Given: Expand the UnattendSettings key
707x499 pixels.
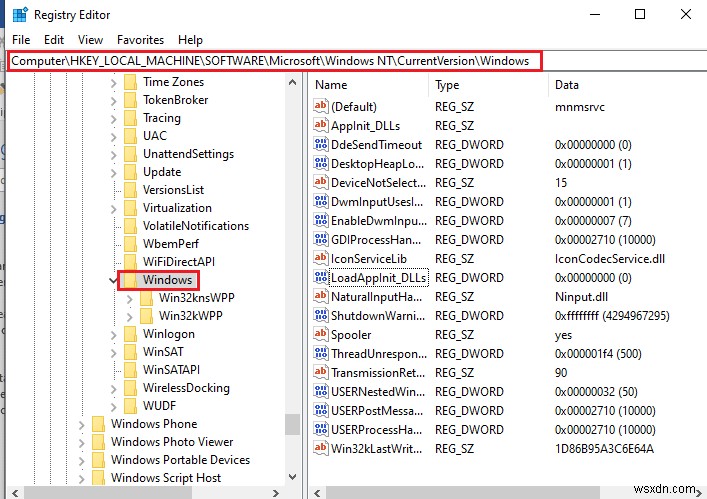Looking at the screenshot, I should (x=113, y=155).
